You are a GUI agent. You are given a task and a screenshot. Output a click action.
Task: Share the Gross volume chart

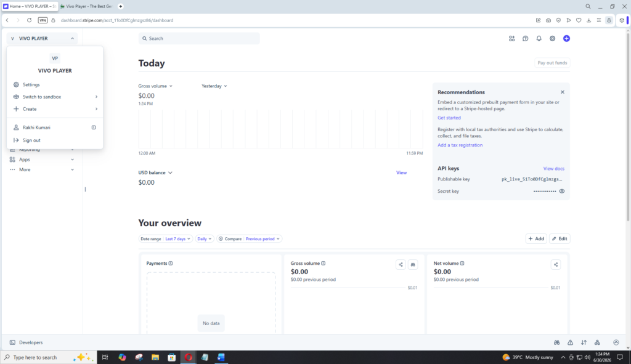(x=401, y=265)
